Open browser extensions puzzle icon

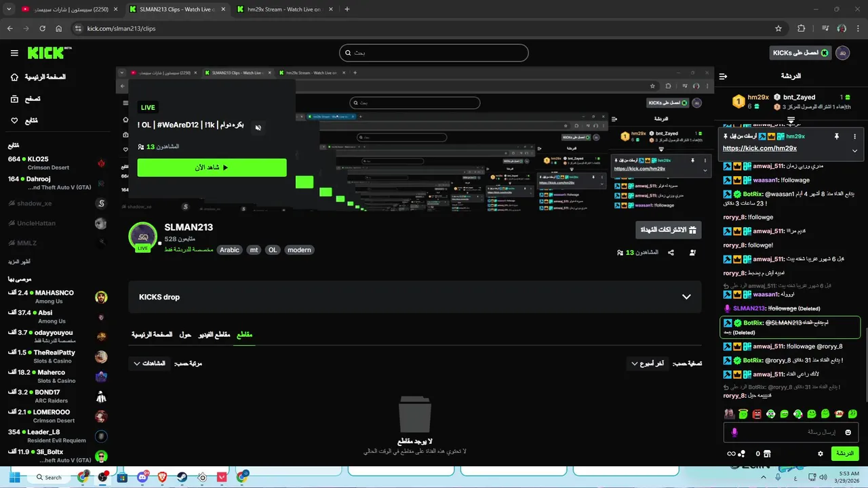pos(802,28)
